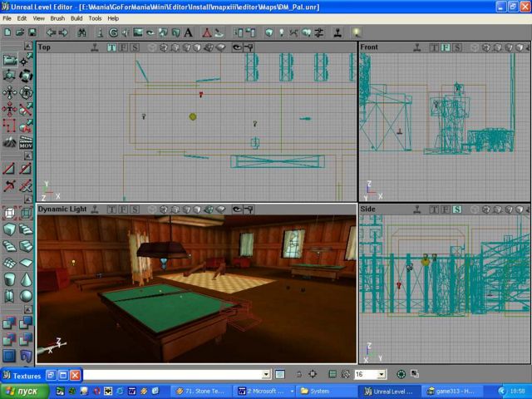Undo using the left arrow toolbar icon

(51, 32)
